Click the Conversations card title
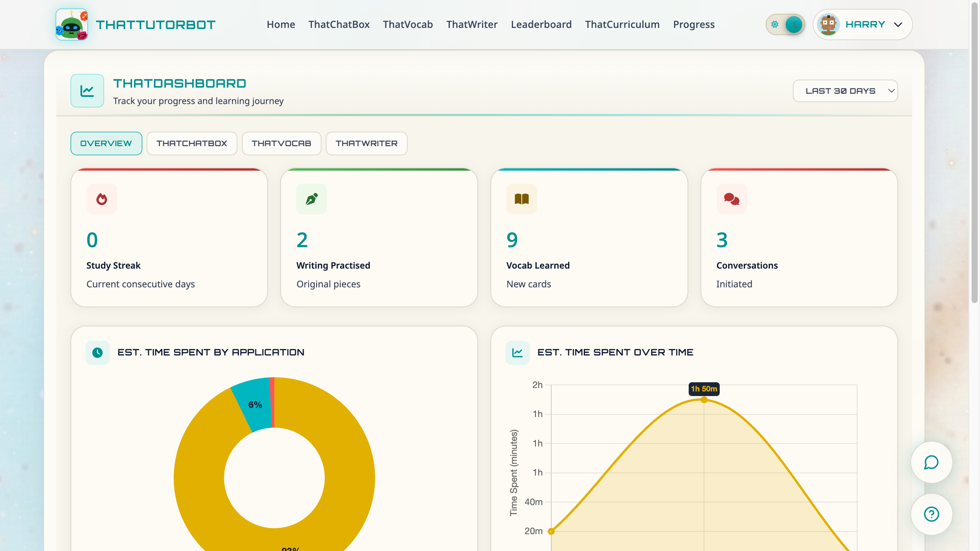The height and width of the screenshot is (551, 980). [x=747, y=265]
